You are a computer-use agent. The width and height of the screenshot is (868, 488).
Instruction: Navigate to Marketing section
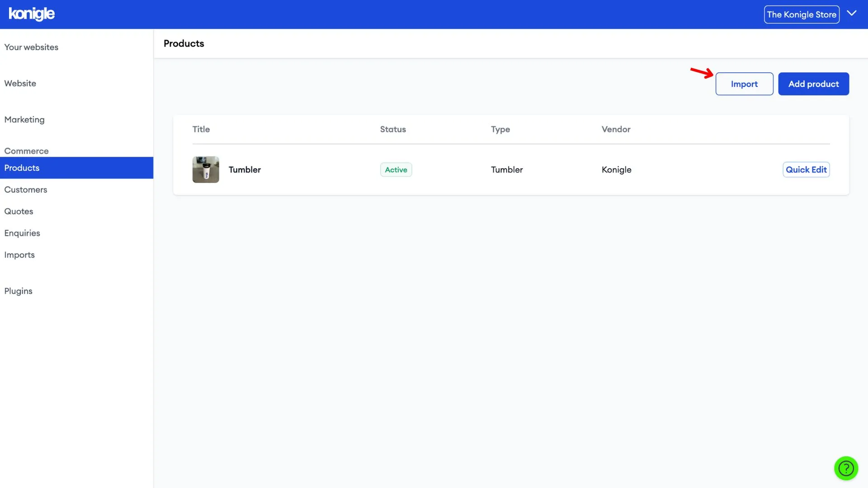(x=24, y=119)
